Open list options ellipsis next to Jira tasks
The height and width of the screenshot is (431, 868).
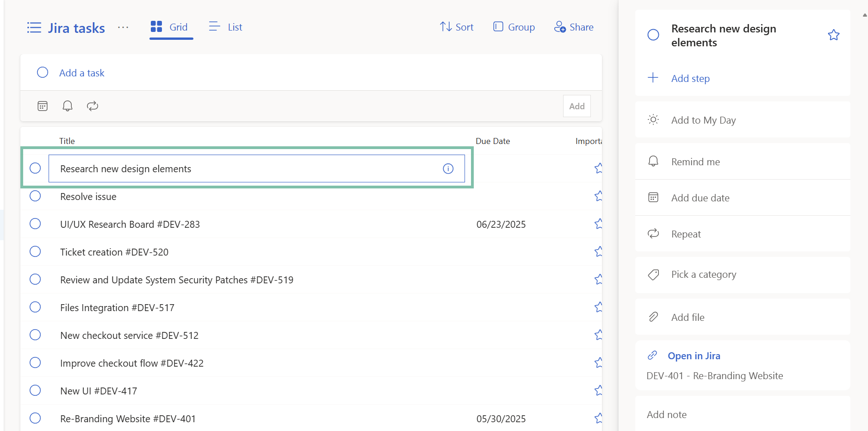123,28
